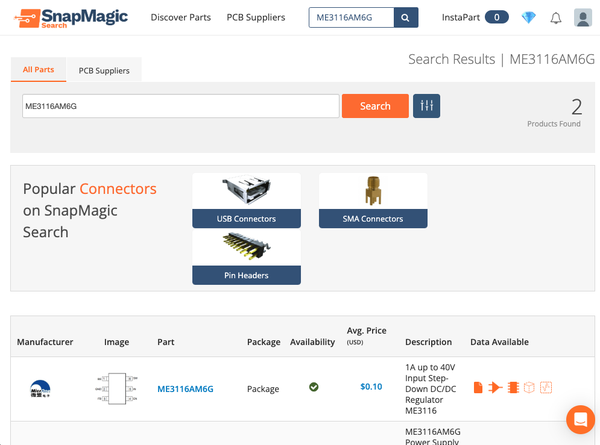
Task: Open the search filter sliders button
Action: [426, 106]
